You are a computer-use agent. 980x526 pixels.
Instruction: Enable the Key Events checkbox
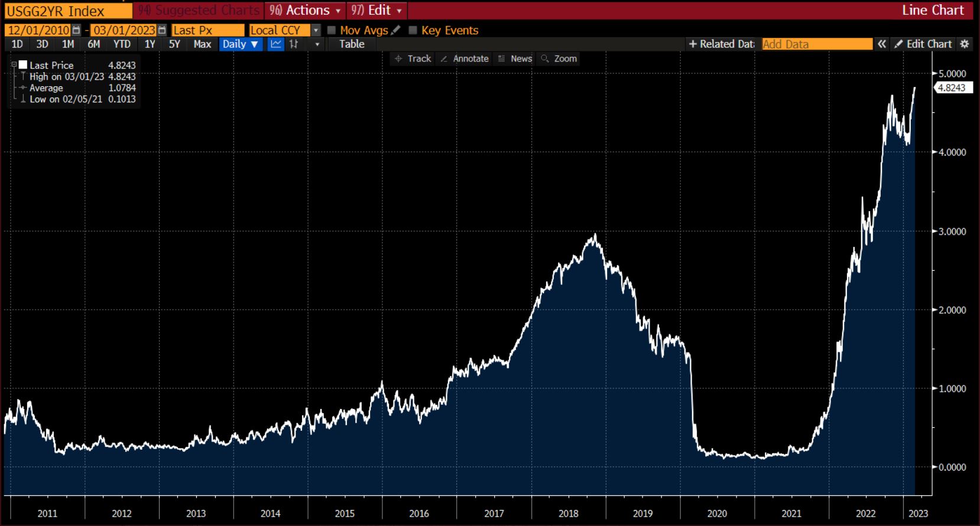point(413,30)
